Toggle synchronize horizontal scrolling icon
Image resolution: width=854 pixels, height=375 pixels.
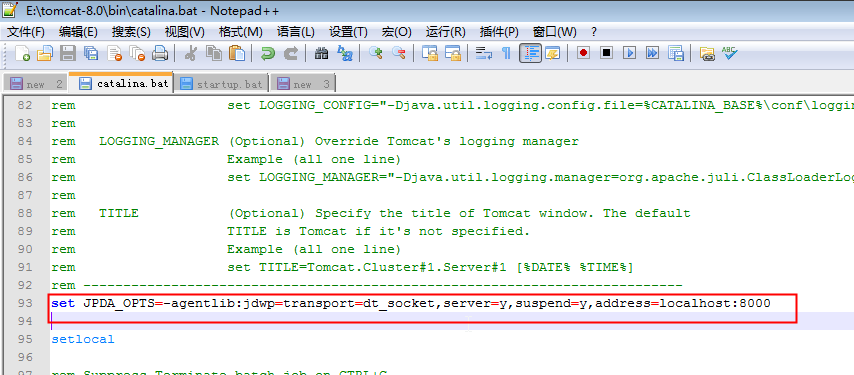453,53
